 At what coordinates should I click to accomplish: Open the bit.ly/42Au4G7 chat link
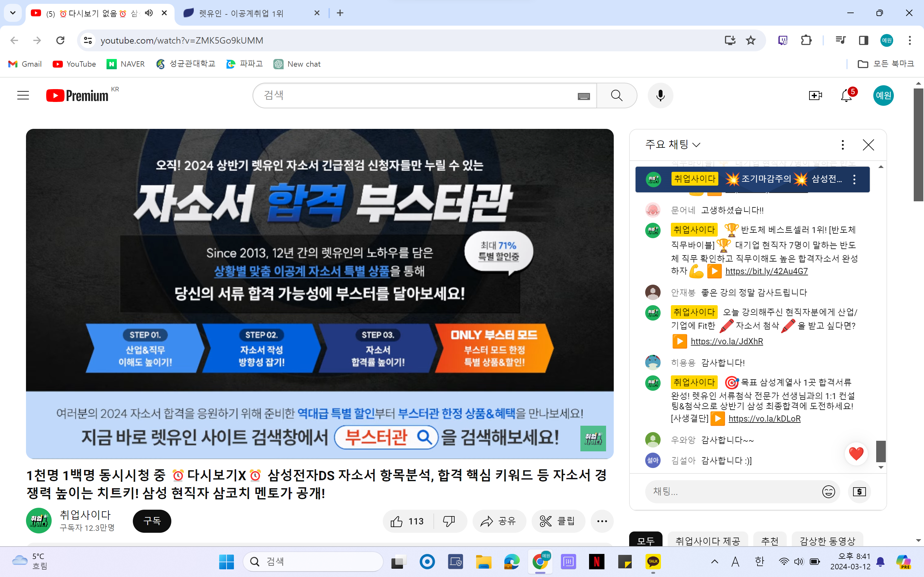766,271
